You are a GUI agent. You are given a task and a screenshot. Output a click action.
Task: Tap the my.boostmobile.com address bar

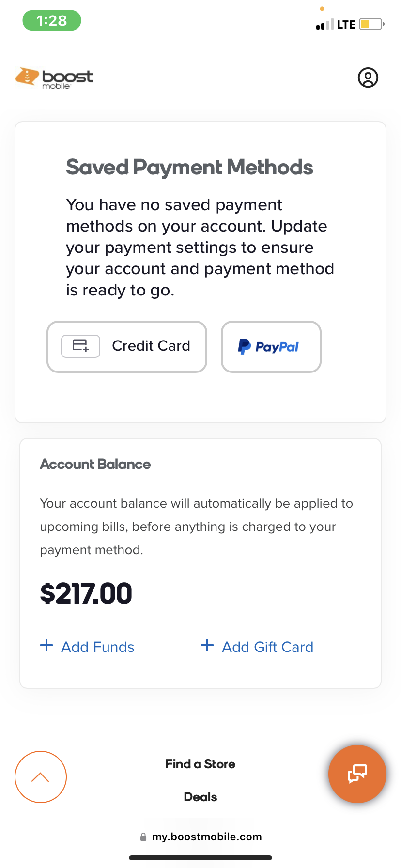tap(206, 837)
